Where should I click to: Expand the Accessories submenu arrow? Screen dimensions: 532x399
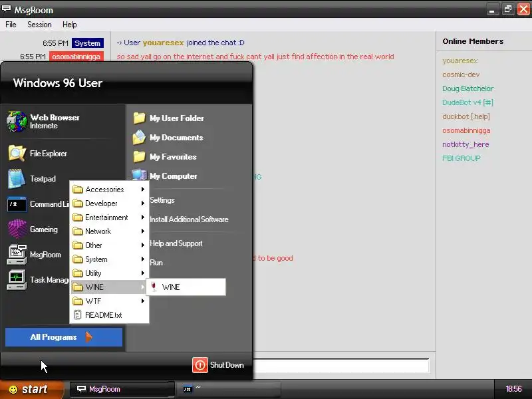point(143,190)
